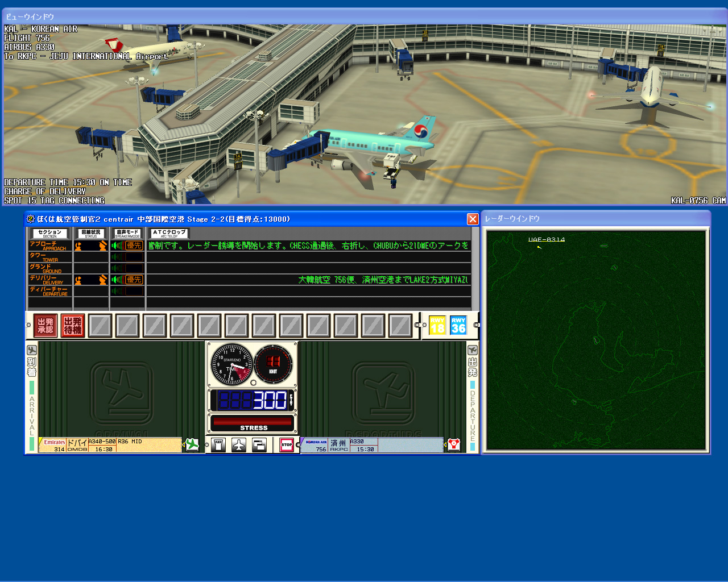Click the Approach ATC telop message line
The height and width of the screenshot is (582, 728).
pos(309,246)
